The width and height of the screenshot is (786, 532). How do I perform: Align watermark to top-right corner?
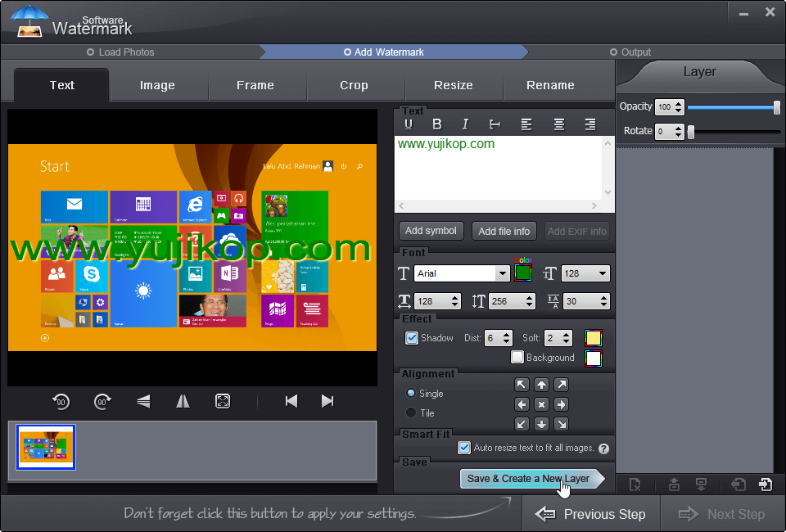click(x=562, y=385)
